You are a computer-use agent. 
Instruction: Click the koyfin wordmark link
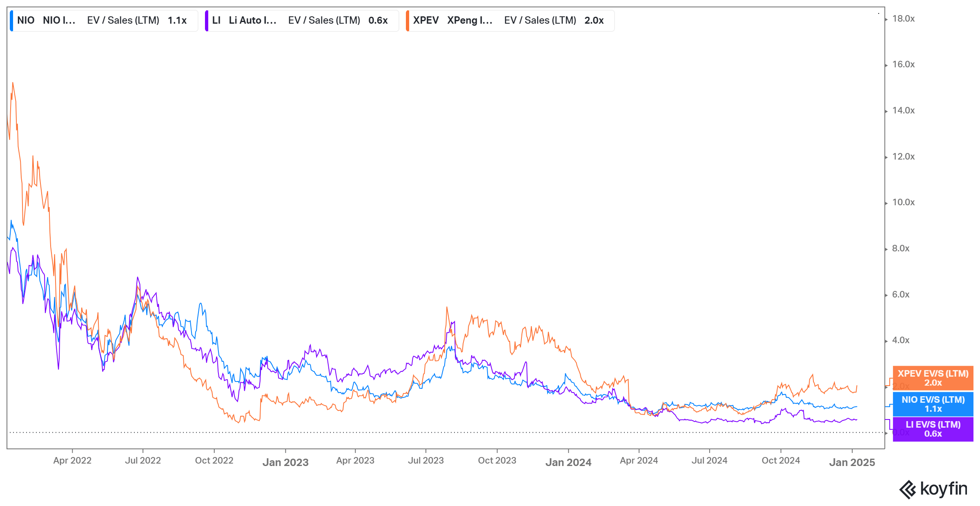coord(943,488)
